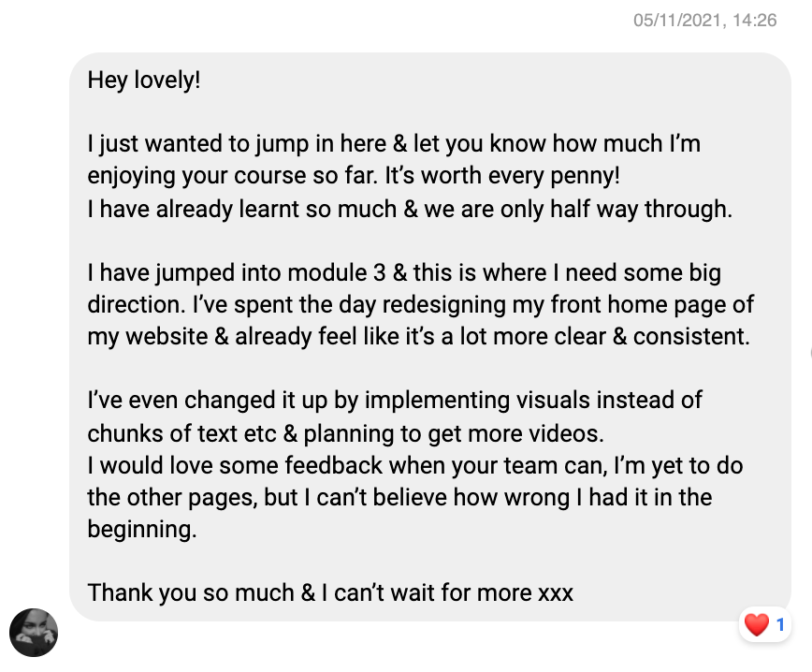812x672 pixels.
Task: Click the text "planning to get more videos."
Action: pyautogui.click(x=454, y=433)
